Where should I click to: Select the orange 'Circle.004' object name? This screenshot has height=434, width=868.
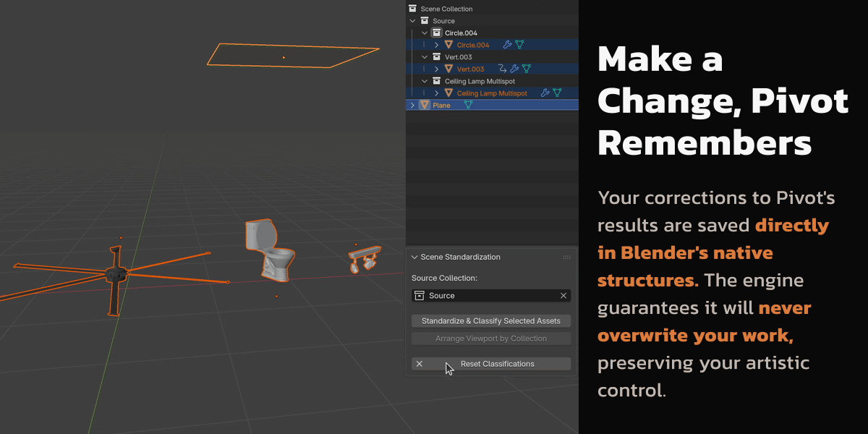[473, 45]
